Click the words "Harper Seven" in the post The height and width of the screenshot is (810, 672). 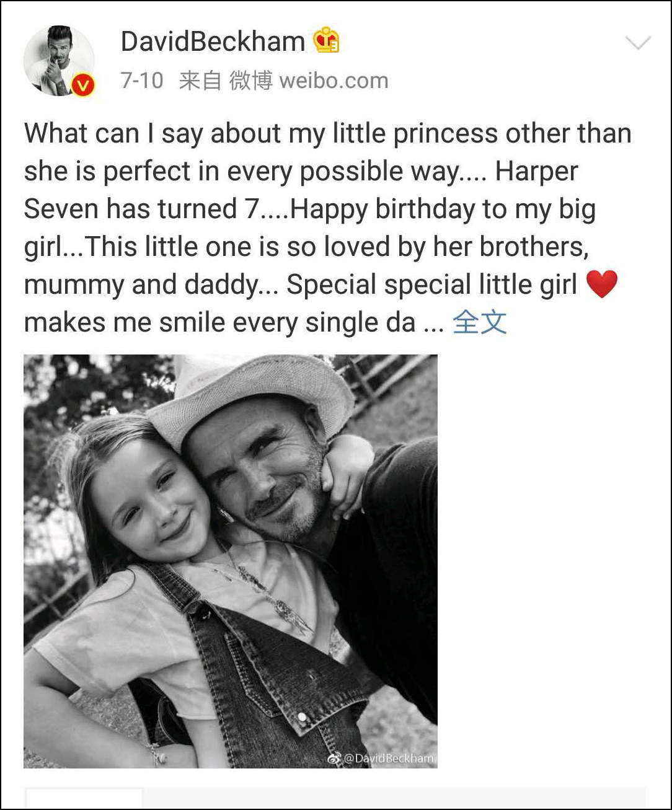(536, 172)
